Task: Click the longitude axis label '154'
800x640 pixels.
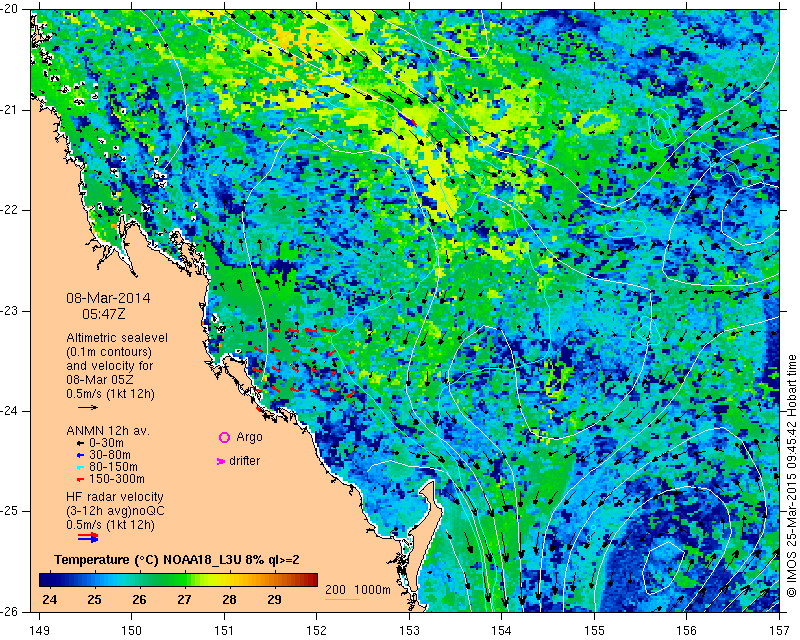Action: point(502,631)
